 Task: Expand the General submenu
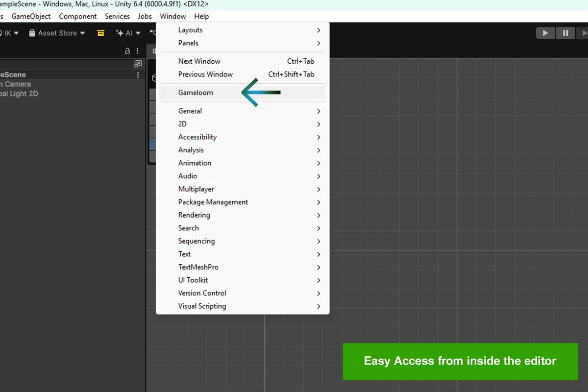point(243,111)
